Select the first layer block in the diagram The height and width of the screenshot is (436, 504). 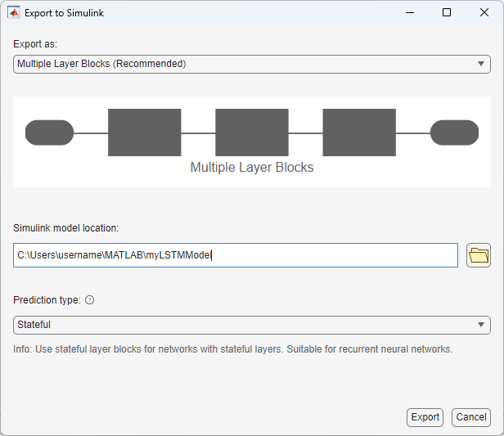(x=144, y=133)
